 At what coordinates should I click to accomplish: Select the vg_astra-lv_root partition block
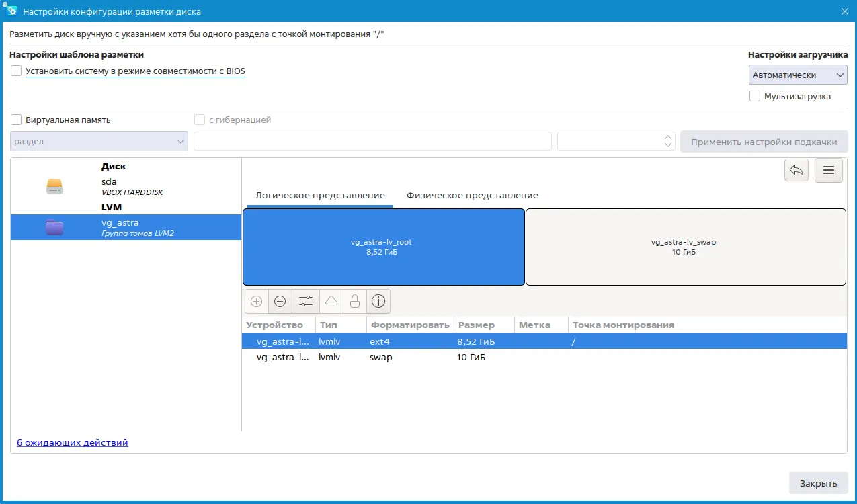(384, 247)
